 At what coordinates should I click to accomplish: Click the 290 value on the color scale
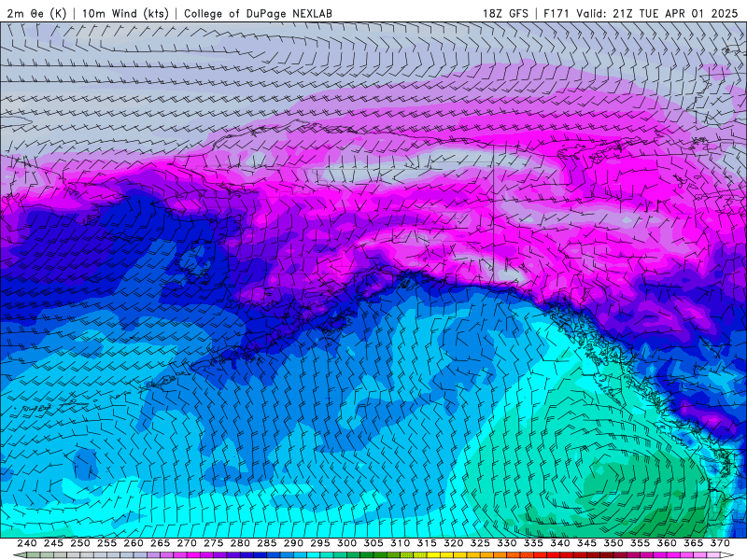pos(293,543)
